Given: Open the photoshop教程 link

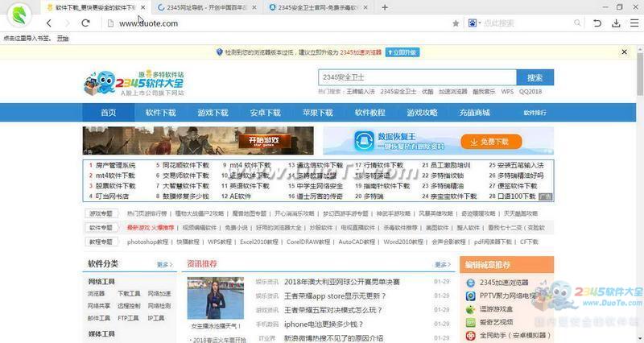Looking at the screenshot, I should (148, 242).
